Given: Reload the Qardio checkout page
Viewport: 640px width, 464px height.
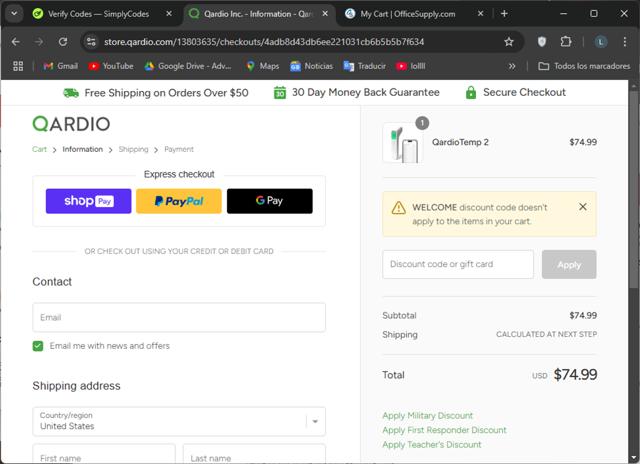Looking at the screenshot, I should tap(62, 42).
